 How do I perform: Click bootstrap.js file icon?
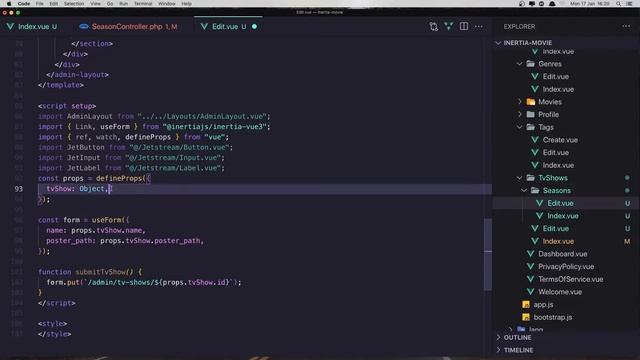[x=526, y=317]
